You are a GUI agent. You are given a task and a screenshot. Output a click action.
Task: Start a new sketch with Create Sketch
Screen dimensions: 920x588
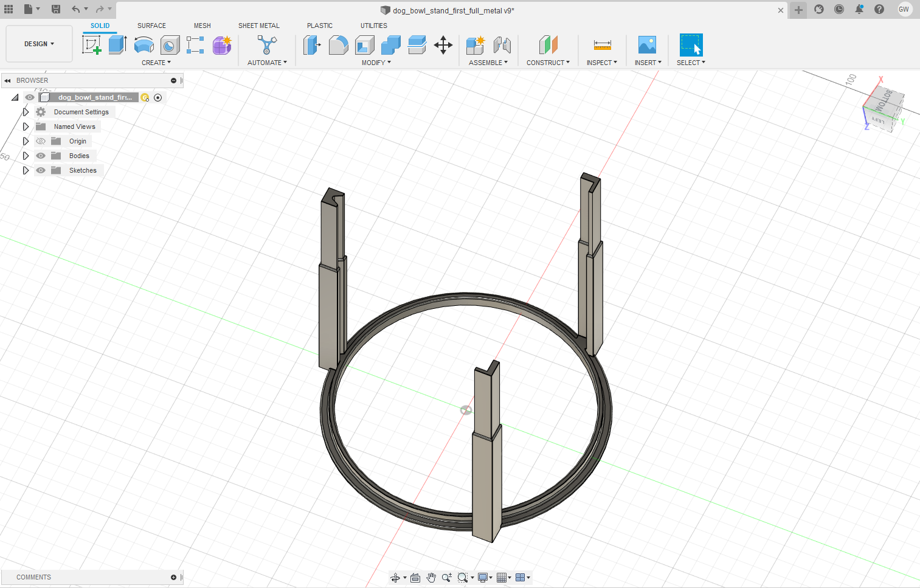(x=92, y=45)
